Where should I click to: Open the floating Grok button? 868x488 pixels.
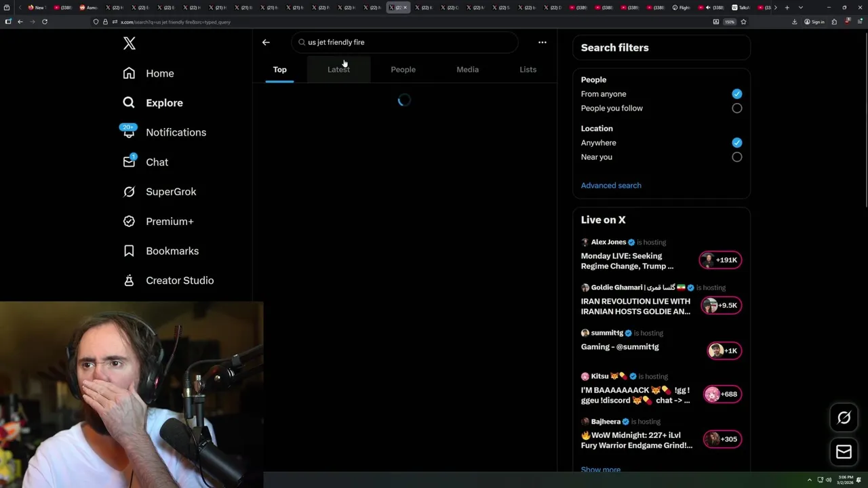[844, 418]
